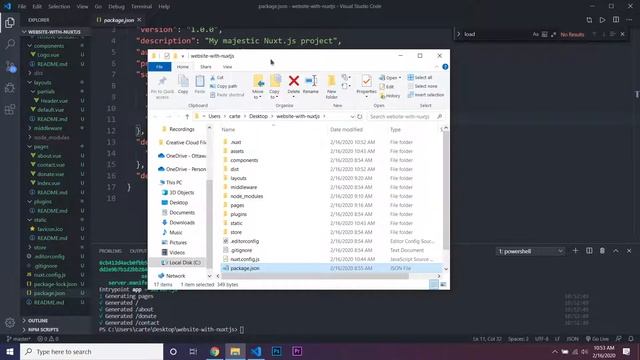Open the Debug view in VS Code activity bar
This screenshot has width=640, height=360.
10,88
